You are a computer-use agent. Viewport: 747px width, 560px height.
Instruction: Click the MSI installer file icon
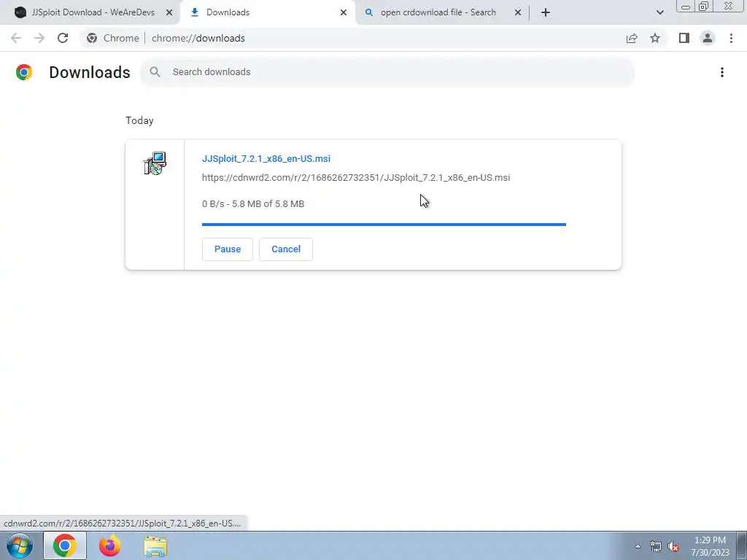click(x=155, y=163)
